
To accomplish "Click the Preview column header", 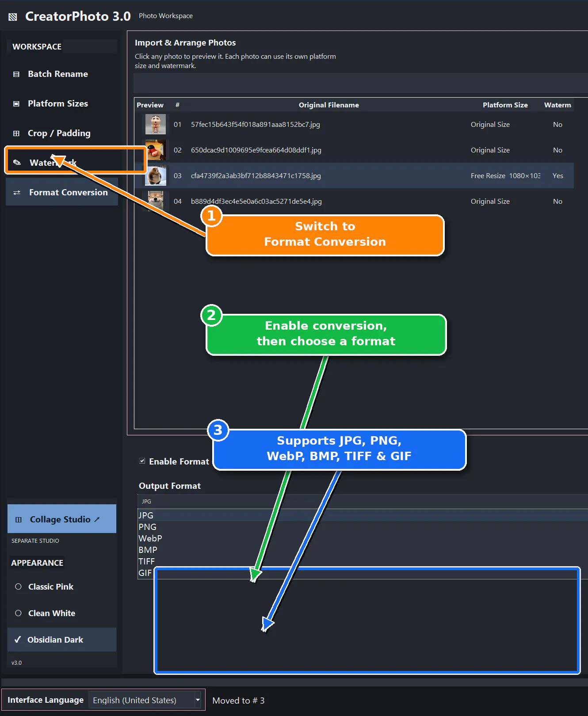I will point(150,105).
